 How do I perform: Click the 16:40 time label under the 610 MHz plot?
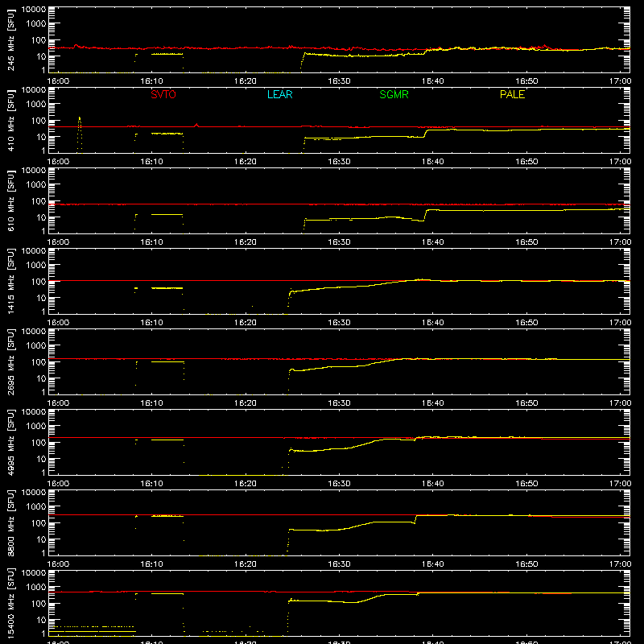tap(432, 242)
